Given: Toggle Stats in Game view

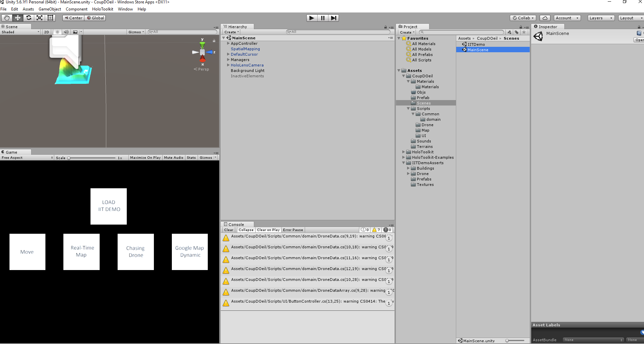Looking at the screenshot, I should (191, 157).
